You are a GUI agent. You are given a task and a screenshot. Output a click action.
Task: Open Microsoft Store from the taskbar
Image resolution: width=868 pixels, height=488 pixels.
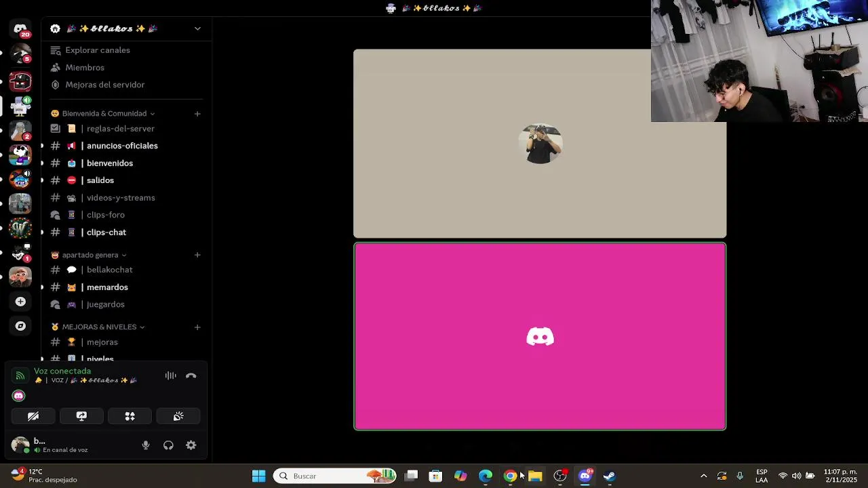[435, 476]
